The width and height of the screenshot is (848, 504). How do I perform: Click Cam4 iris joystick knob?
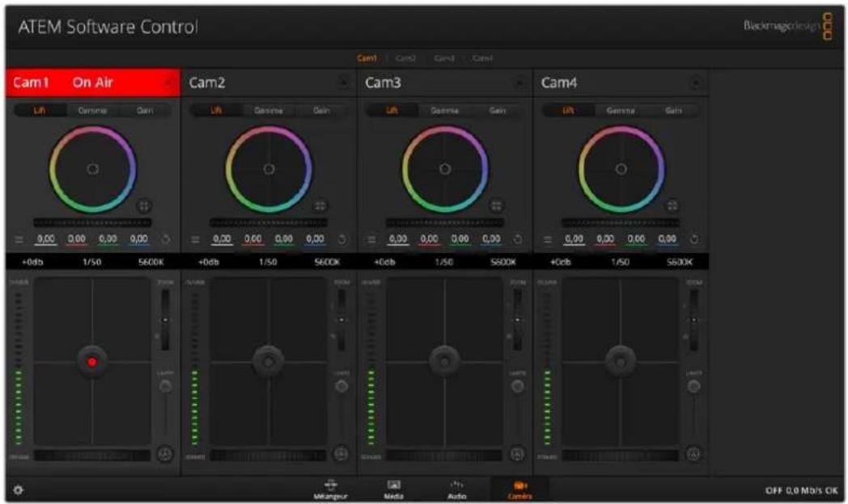coord(621,361)
